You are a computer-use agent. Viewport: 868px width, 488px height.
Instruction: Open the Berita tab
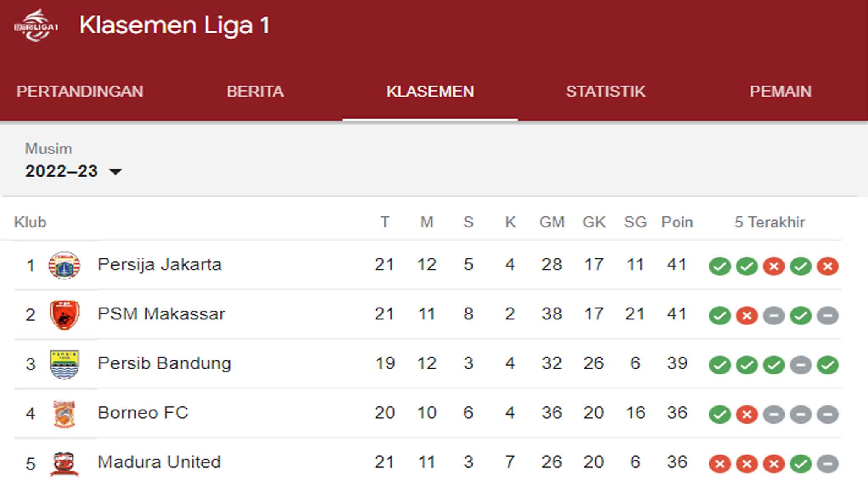coord(255,91)
